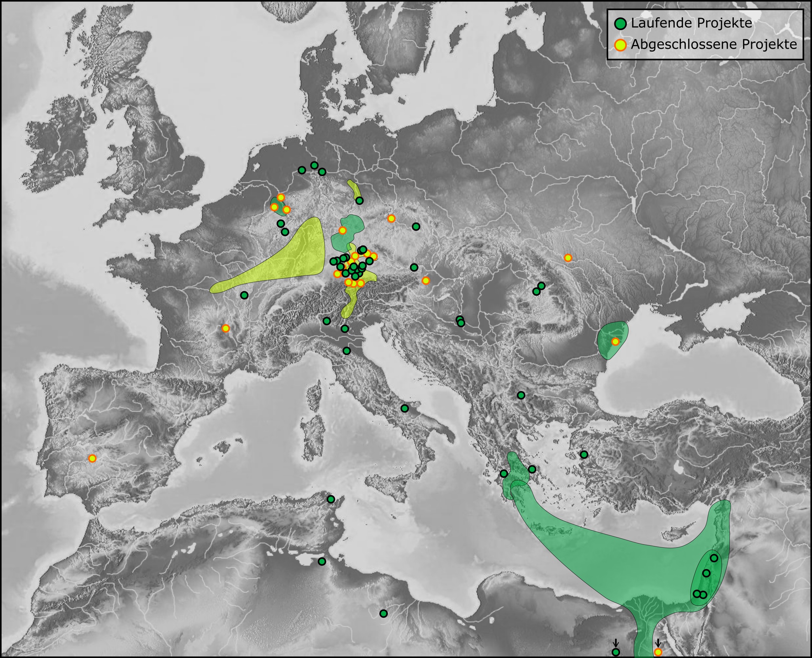Click the 'Abgeschlossene Projekte' legend label
This screenshot has height=658, width=812.
click(714, 44)
